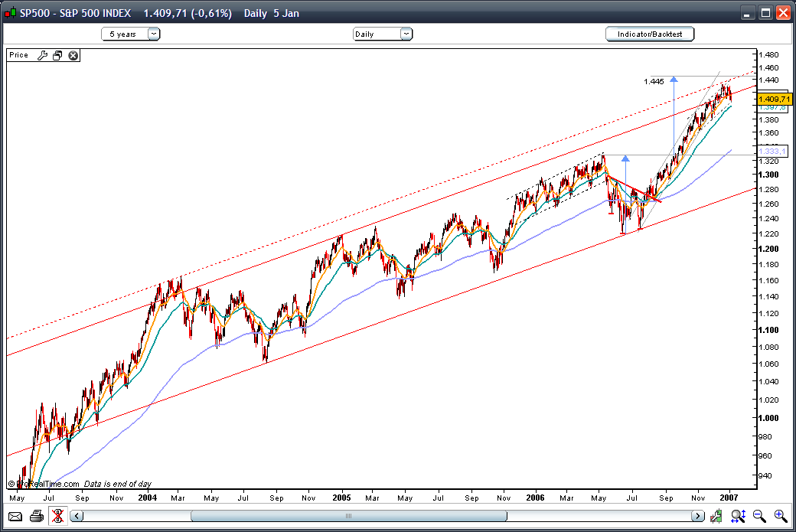The width and height of the screenshot is (796, 532).
Task: Click the orange 1.409,71 price label
Action: click(772, 99)
